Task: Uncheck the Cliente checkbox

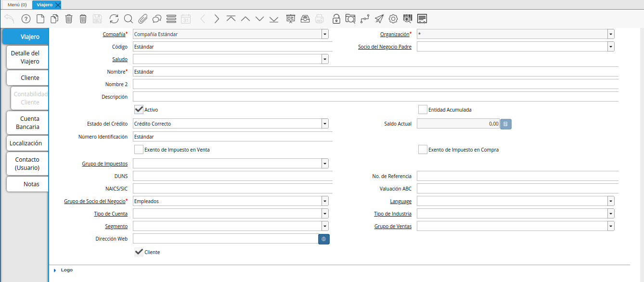Action: (139, 252)
